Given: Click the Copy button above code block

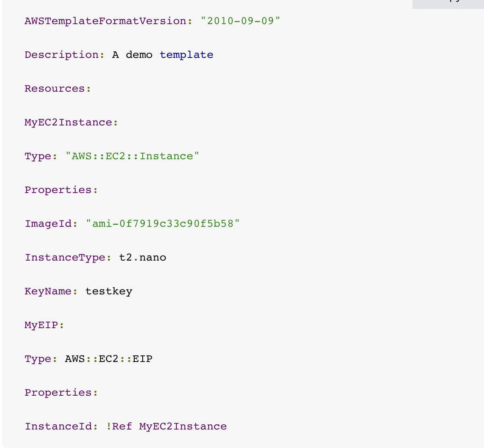Looking at the screenshot, I should pos(448,3).
